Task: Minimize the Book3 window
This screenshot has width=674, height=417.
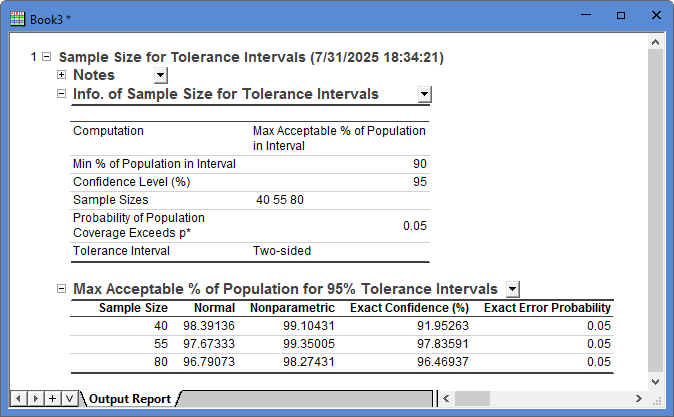Action: (586, 15)
